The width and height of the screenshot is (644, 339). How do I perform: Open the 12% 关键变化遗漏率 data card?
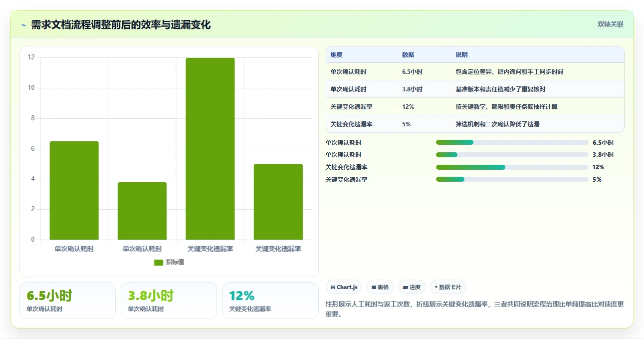pyautogui.click(x=270, y=301)
